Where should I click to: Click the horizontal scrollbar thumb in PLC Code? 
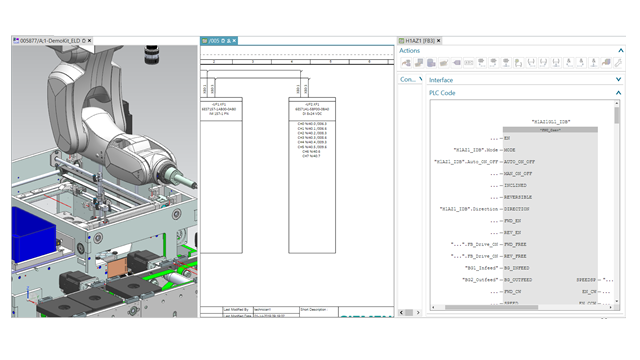coord(491,307)
